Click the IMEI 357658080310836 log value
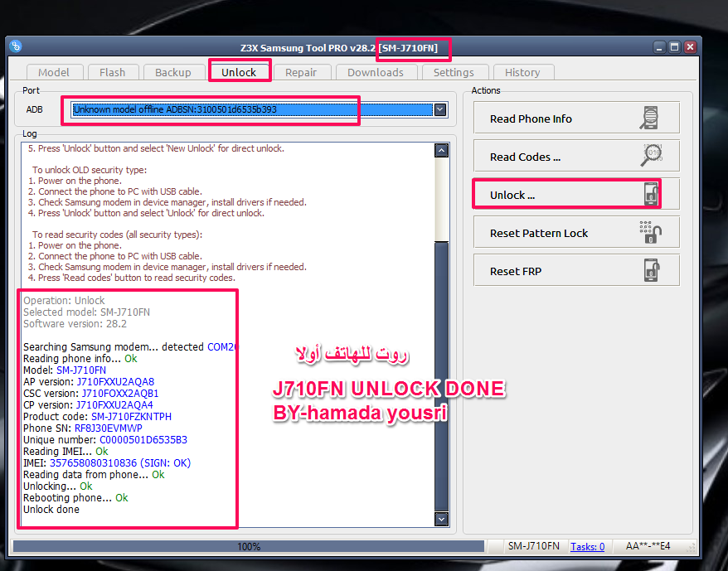Image resolution: width=728 pixels, height=571 pixels. (93, 462)
